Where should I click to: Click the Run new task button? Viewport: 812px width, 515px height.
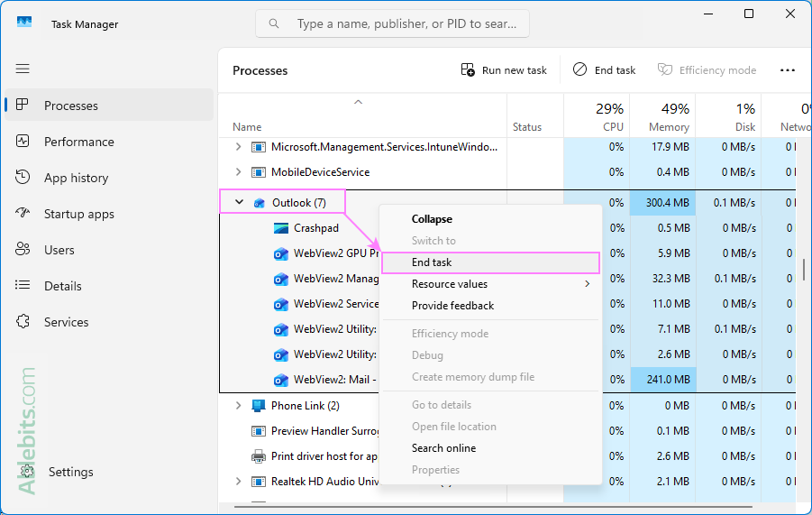[x=504, y=70]
